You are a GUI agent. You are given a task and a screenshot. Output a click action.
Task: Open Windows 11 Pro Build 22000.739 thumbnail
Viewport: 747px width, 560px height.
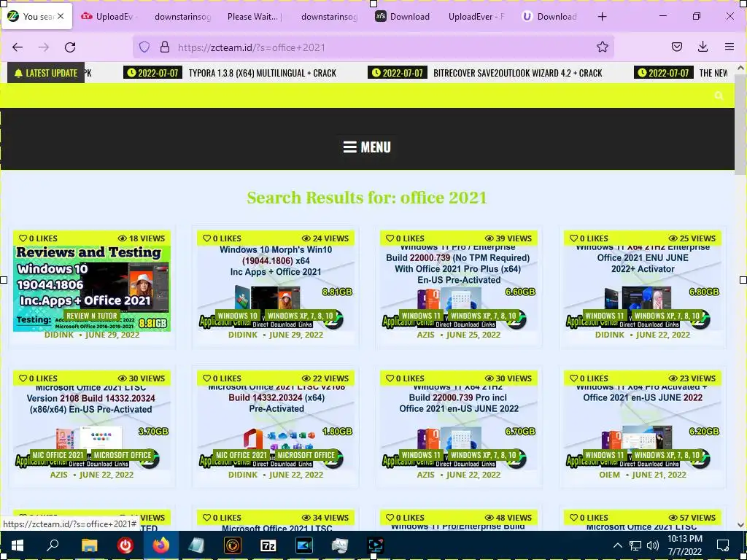point(459,288)
